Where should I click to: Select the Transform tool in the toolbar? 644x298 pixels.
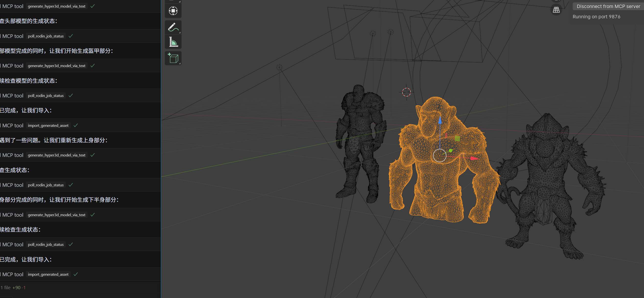click(x=173, y=11)
